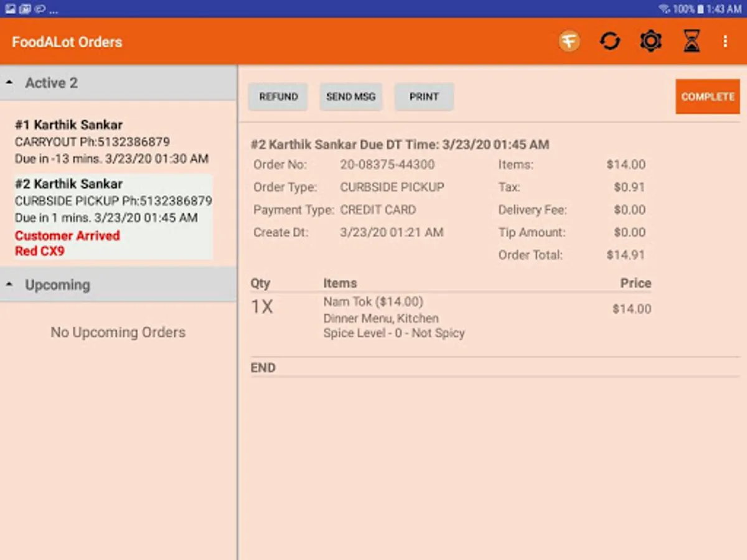The height and width of the screenshot is (560, 747).
Task: Click the Qty column header
Action: click(260, 284)
